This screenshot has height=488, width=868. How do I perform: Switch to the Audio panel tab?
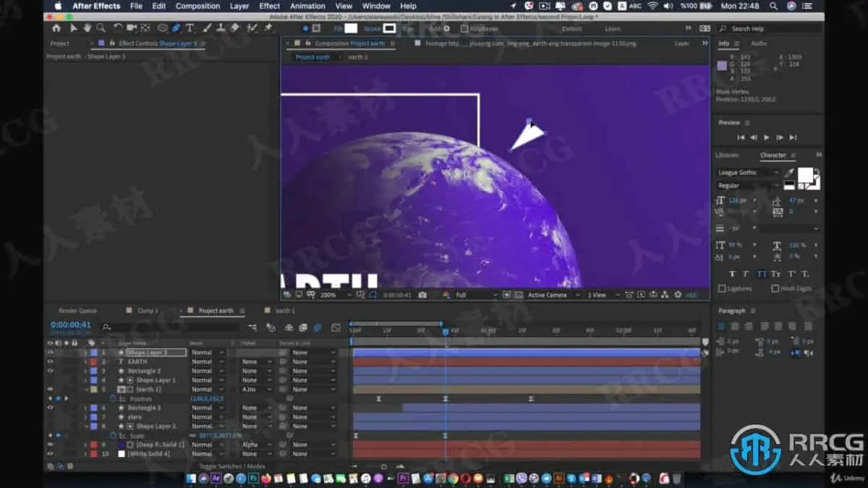click(759, 43)
